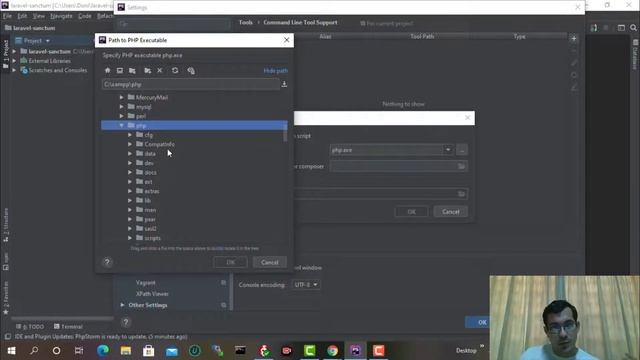Refresh the file chooser tree
Image resolution: width=640 pixels, height=360 pixels.
175,71
